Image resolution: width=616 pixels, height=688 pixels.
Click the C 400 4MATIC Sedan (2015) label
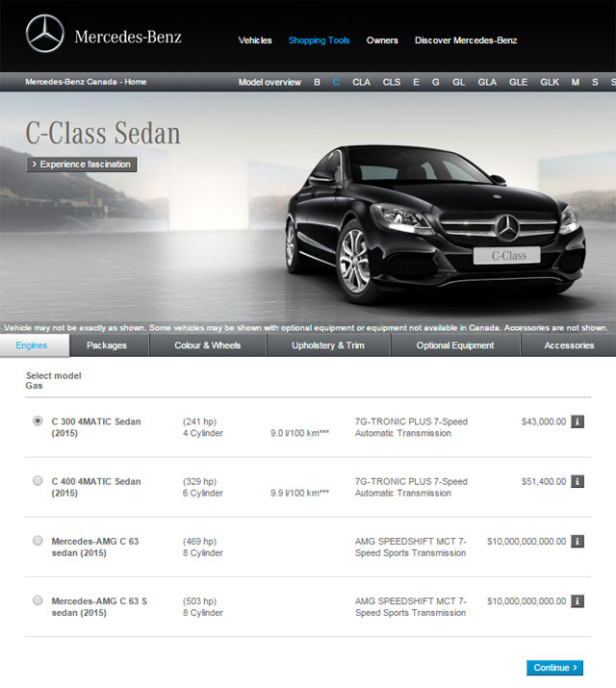96,487
